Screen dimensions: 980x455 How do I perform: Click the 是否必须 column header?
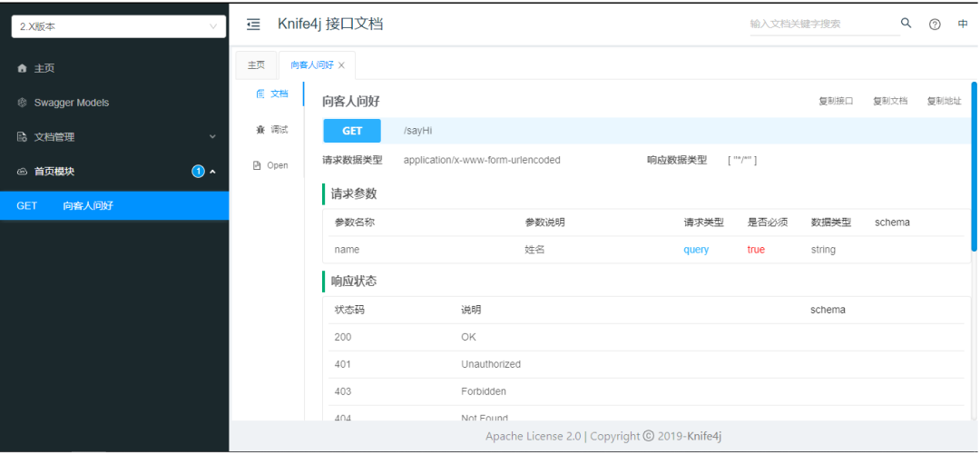pos(768,223)
